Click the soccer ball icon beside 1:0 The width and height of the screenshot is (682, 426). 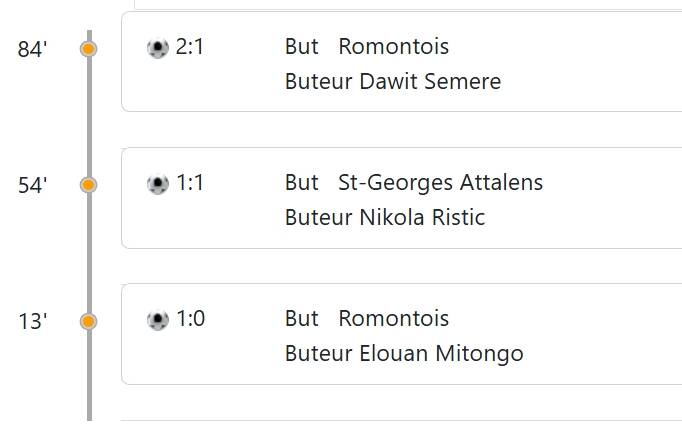point(158,320)
